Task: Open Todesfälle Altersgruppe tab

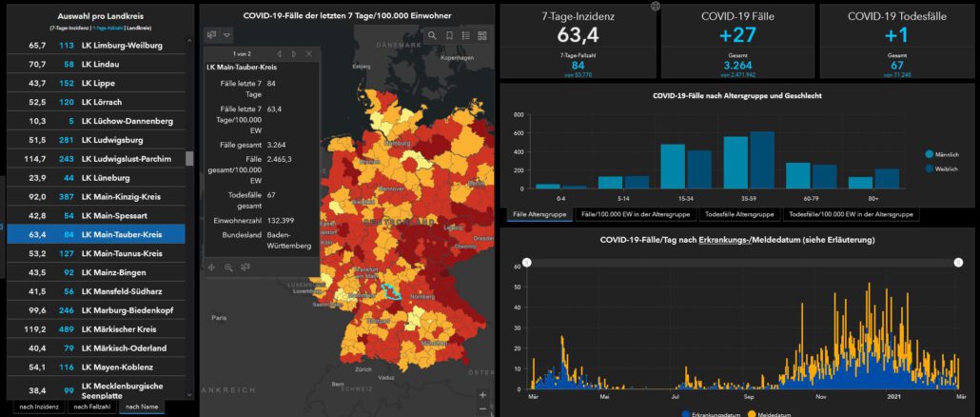Action: point(739,214)
